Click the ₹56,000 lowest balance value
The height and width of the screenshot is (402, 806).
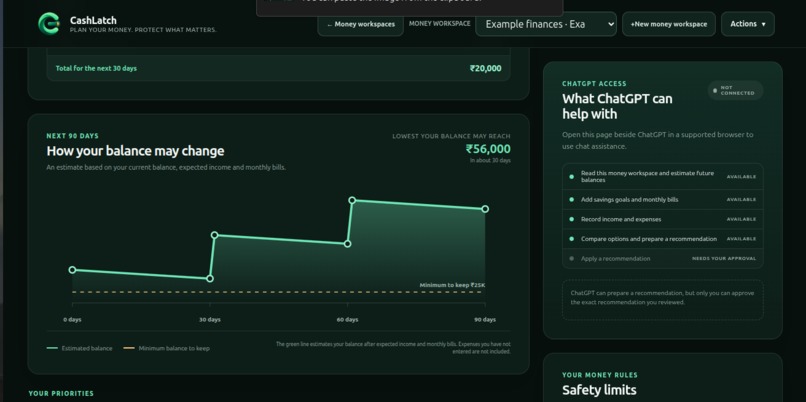click(x=488, y=149)
